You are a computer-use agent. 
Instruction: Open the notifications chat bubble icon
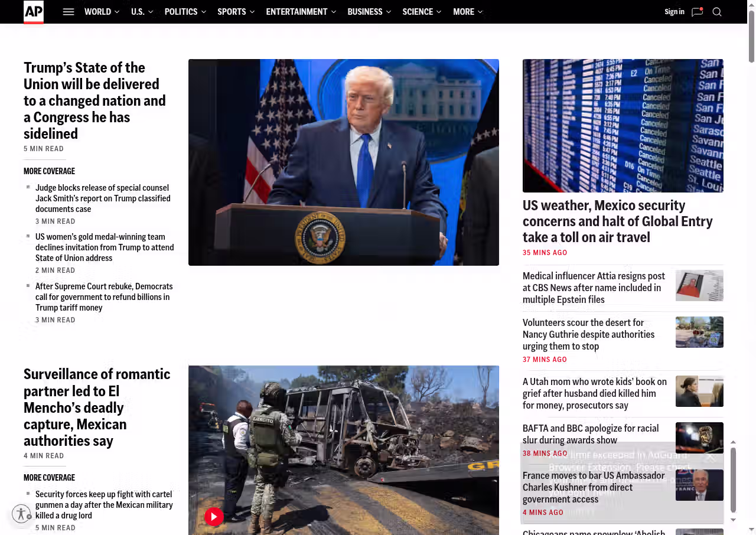point(697,12)
